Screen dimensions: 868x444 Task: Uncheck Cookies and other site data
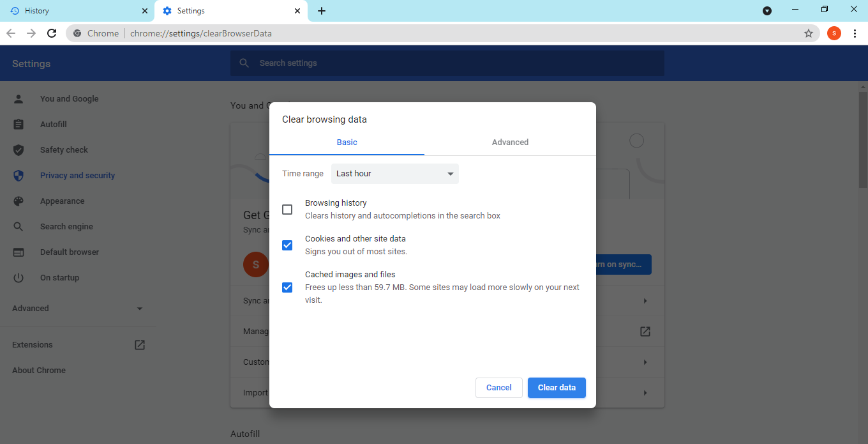pos(287,245)
